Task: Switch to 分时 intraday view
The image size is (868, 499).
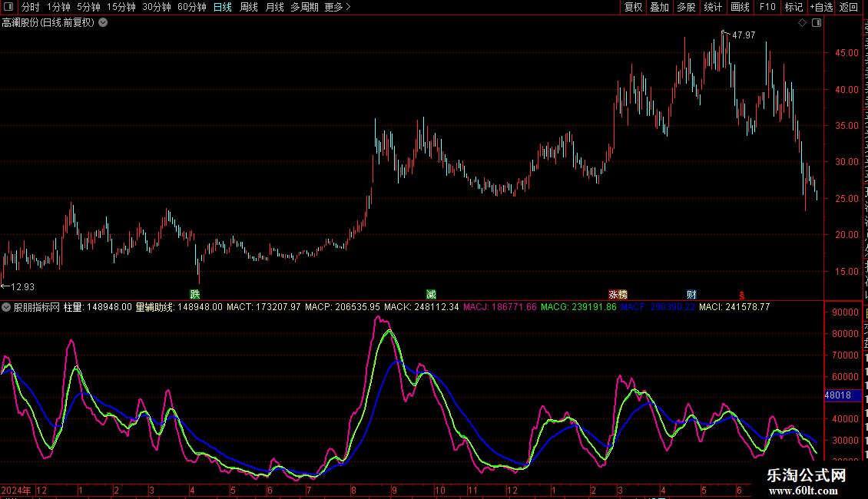Action: (x=31, y=7)
